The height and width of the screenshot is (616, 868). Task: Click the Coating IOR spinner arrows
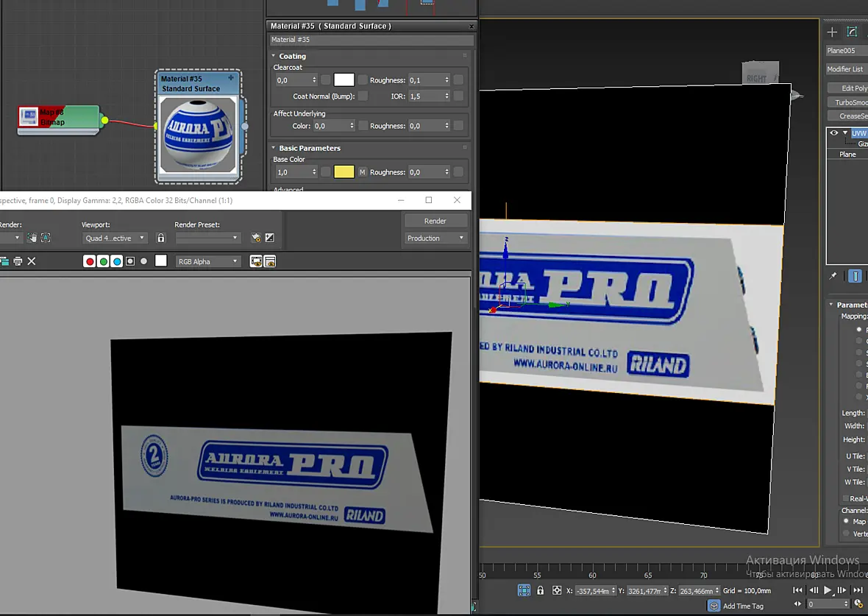pos(447,96)
